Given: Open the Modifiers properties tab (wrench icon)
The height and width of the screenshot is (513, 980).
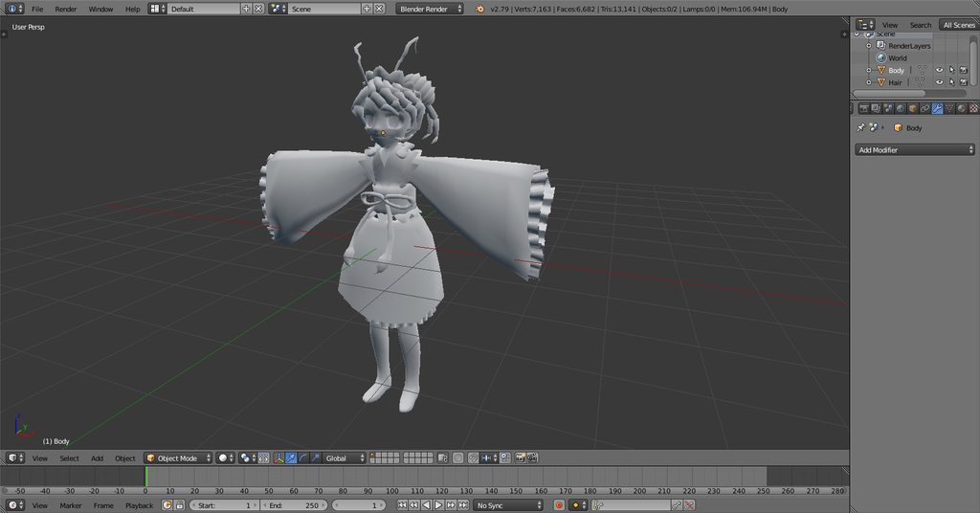Looking at the screenshot, I should coord(937,109).
